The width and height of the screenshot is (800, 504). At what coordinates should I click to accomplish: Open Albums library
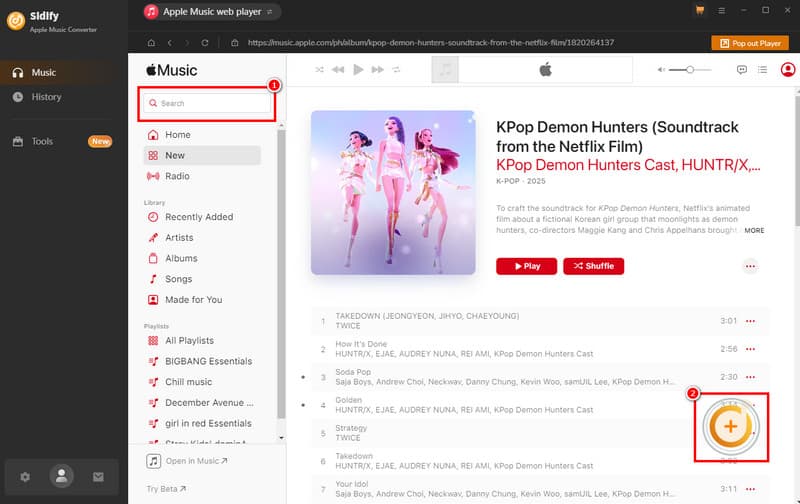(202, 258)
